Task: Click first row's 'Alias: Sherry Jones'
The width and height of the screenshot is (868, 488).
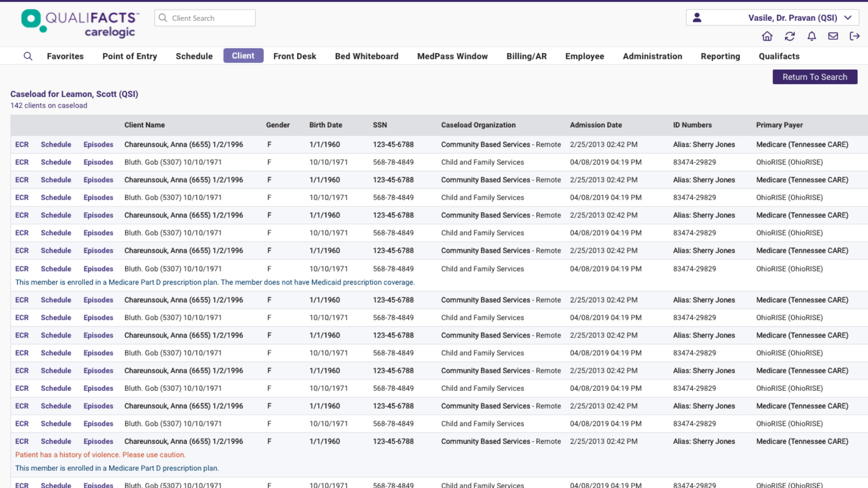Action: pyautogui.click(x=704, y=145)
